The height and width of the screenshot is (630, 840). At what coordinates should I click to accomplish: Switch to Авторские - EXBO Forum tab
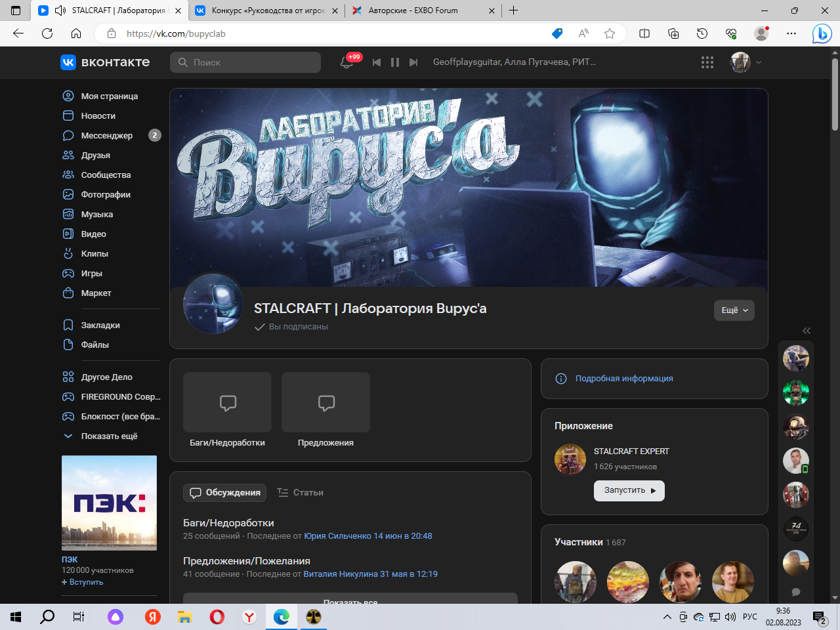tap(423, 10)
